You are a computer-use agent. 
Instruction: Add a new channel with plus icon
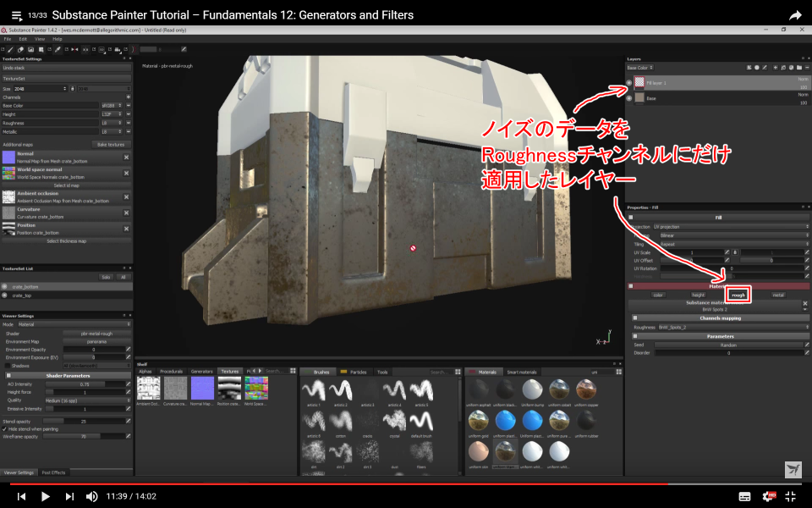tap(128, 97)
